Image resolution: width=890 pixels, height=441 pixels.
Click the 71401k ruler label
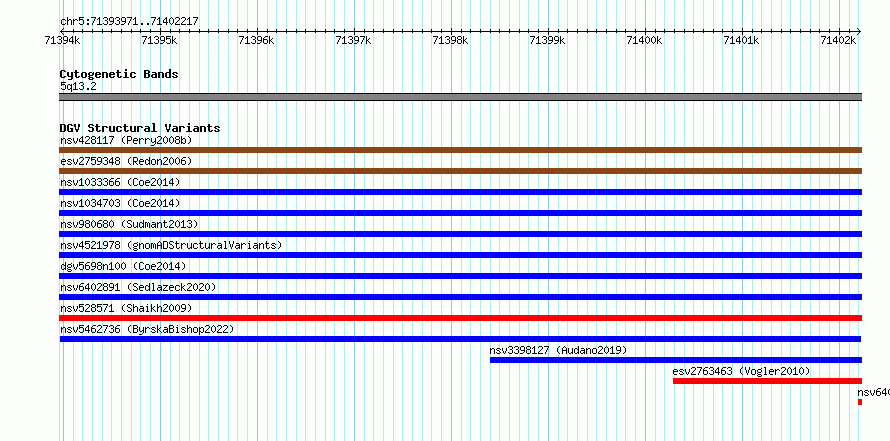(741, 40)
